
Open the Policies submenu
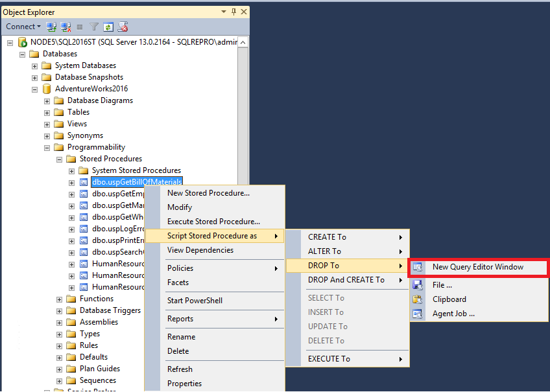[x=214, y=268]
